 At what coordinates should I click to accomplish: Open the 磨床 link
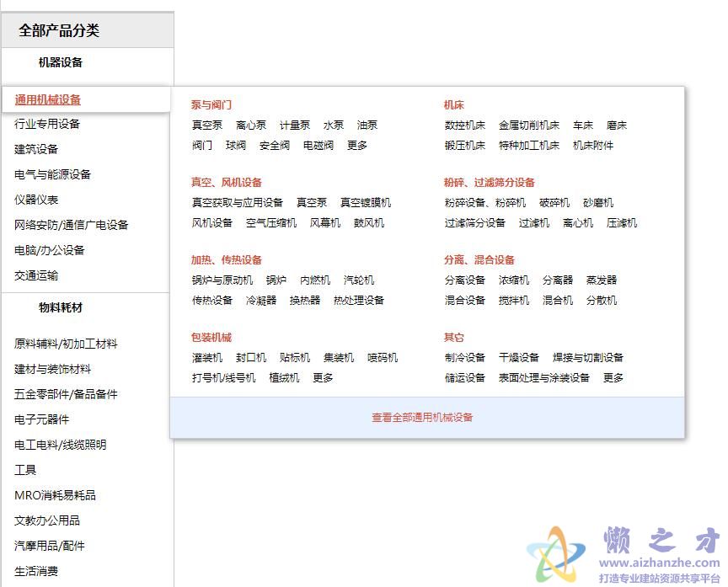tap(617, 125)
